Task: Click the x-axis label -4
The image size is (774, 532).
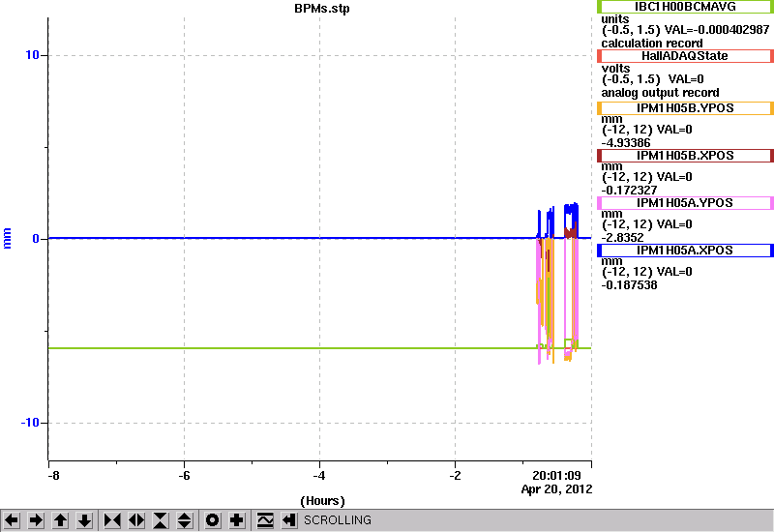Action: [x=319, y=476]
